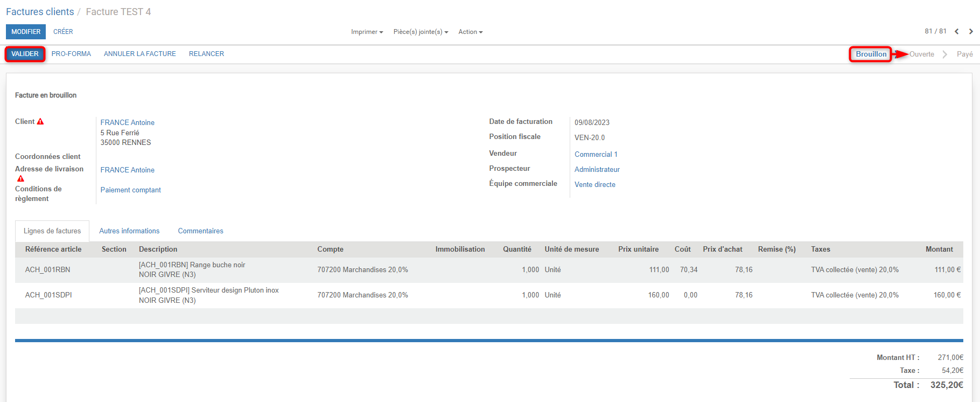Click the 160,00 € line amount

click(947, 295)
